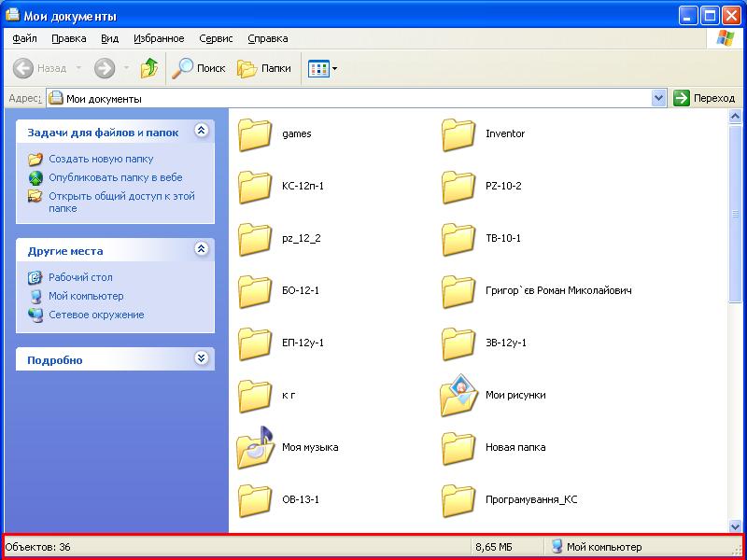
Task: Open the Поиск search tool
Action: coord(198,68)
